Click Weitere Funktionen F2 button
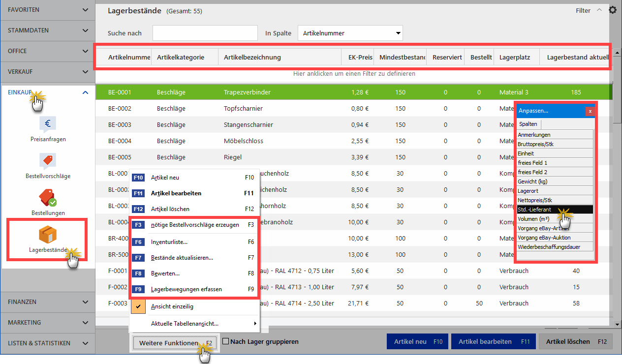This screenshot has height=364, width=622. [x=175, y=343]
